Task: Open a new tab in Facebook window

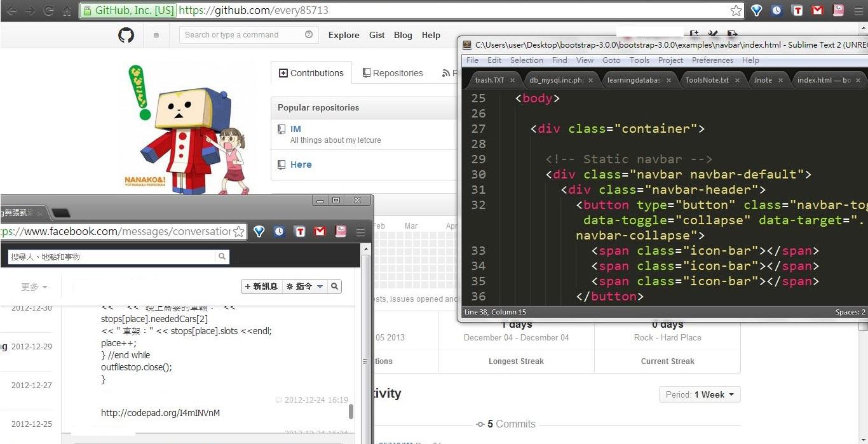Action: tap(61, 213)
